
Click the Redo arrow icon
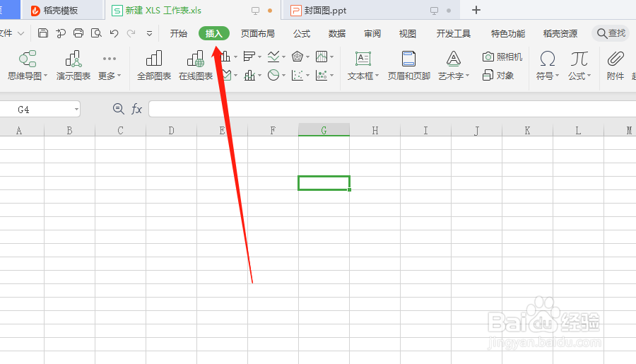(131, 33)
